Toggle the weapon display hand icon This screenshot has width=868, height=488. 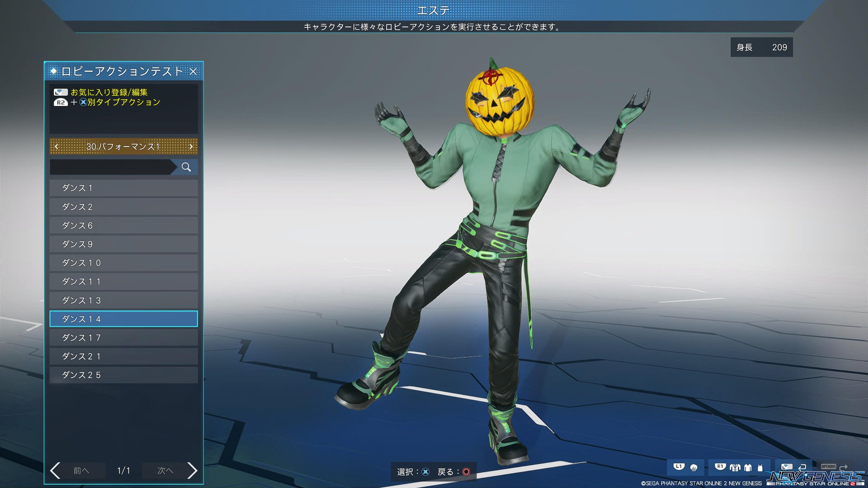[694, 468]
